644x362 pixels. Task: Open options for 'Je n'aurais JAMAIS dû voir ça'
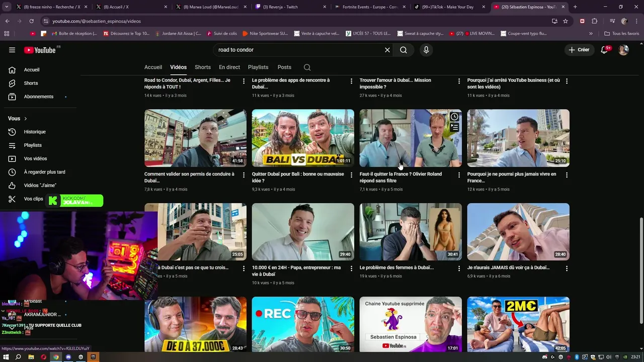pos(567,268)
